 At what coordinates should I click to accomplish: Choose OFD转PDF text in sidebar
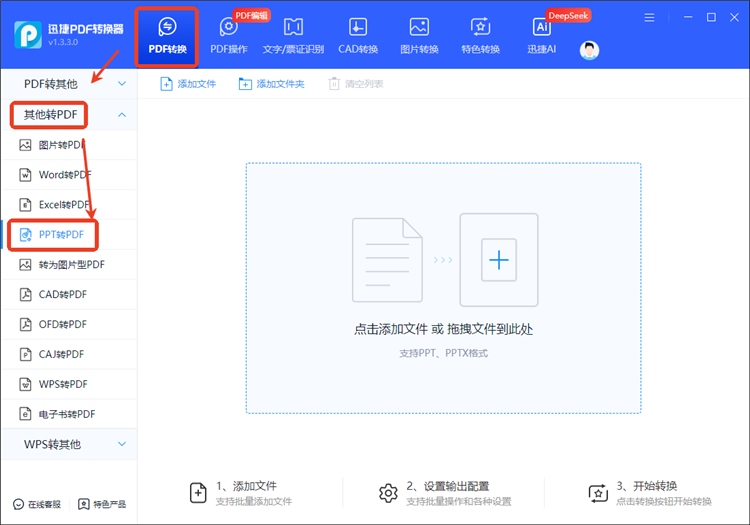pos(63,324)
